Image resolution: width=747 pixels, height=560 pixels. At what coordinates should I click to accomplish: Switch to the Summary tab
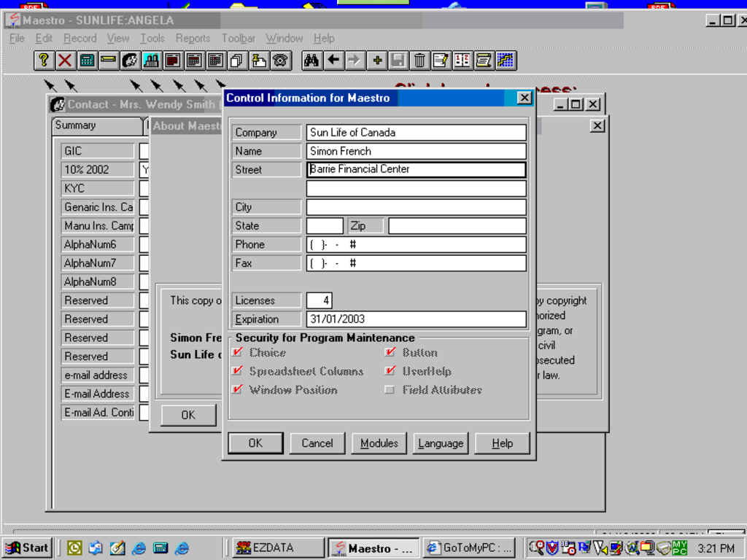click(76, 125)
